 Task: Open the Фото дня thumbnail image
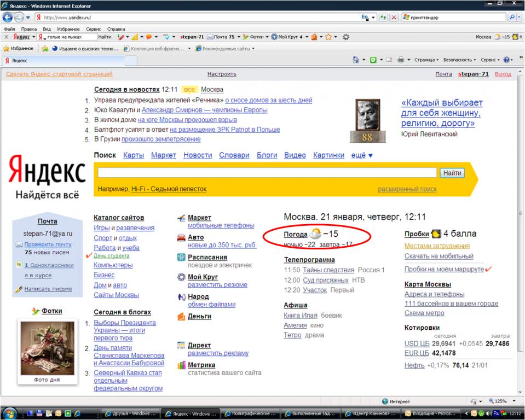tap(48, 347)
